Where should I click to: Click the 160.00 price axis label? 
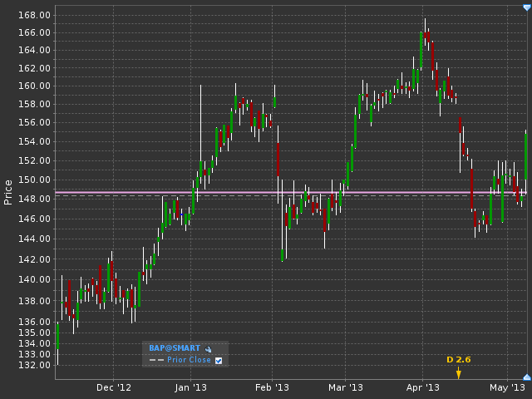click(x=34, y=86)
